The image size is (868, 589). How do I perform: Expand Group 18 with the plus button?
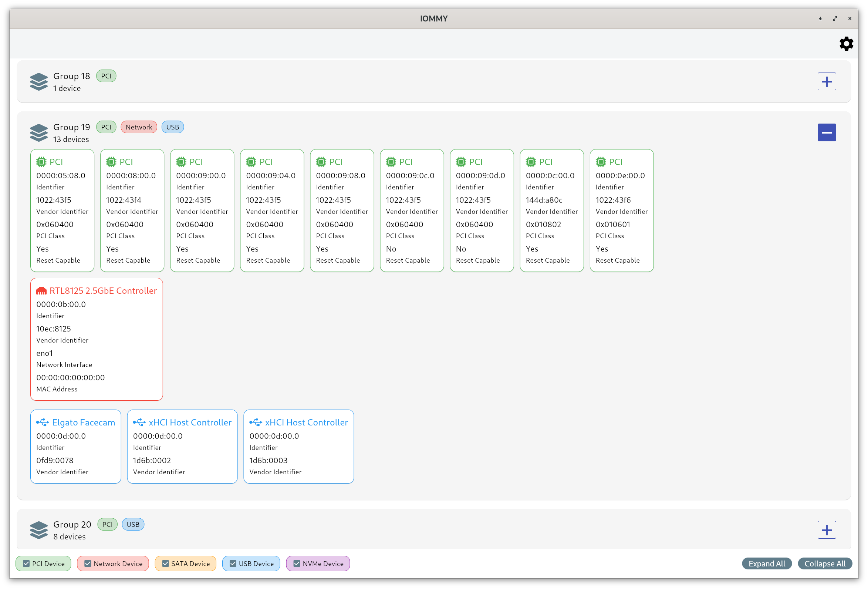[827, 81]
